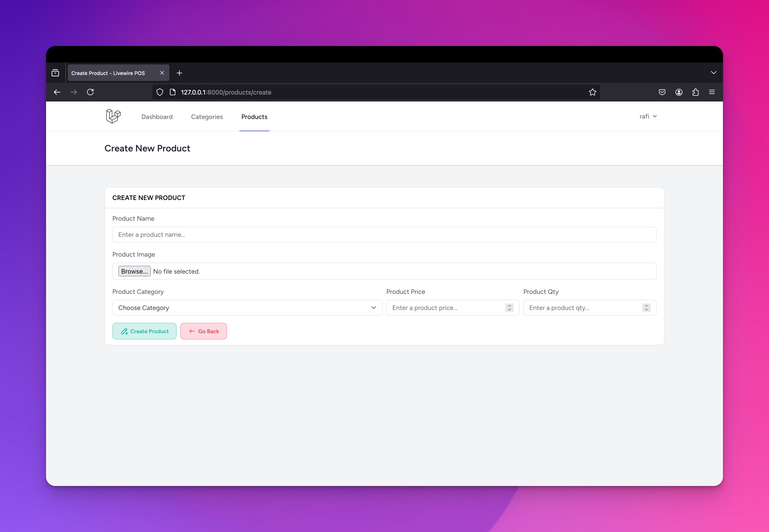
Task: Click the Product Price stepper arrows
Action: [x=509, y=308]
